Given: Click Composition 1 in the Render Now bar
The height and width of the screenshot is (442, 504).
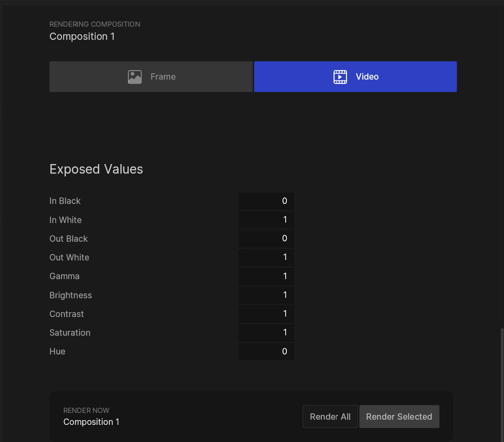Looking at the screenshot, I should click(x=91, y=422).
